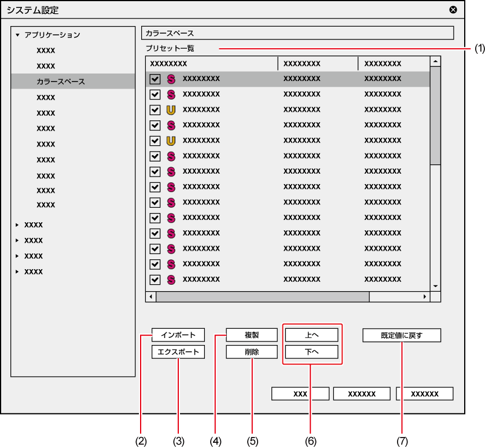Click the vertical scrollbar up arrow
Screen dimensions: 485x448
[435, 61]
